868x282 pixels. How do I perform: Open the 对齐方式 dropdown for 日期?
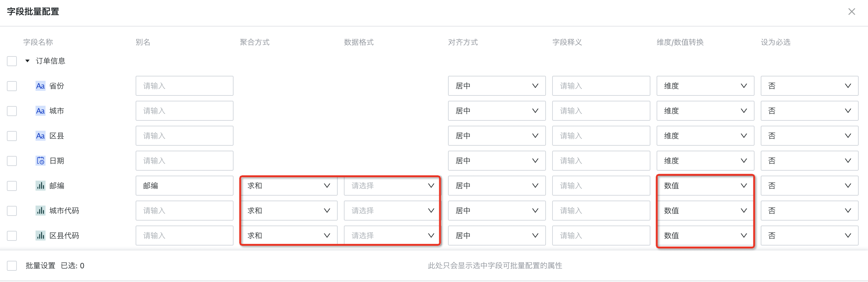[497, 161]
